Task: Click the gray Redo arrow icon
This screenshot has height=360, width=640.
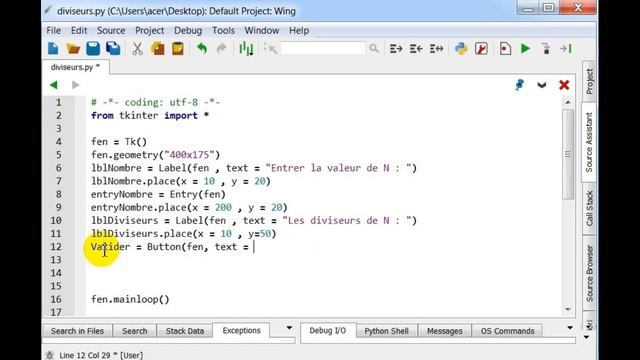Action: coord(222,49)
